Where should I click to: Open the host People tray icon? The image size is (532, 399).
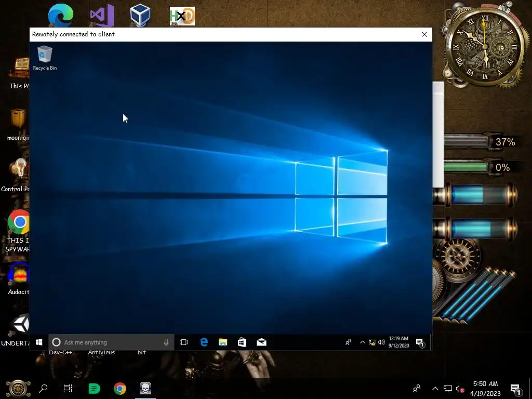417,389
